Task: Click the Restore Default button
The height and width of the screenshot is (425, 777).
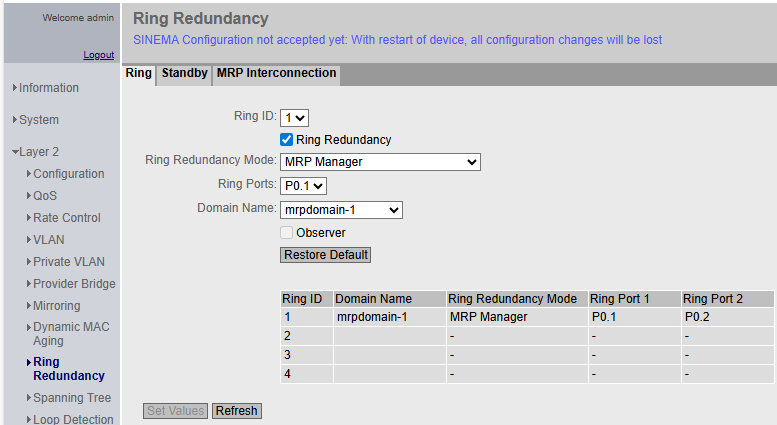Action: [325, 255]
